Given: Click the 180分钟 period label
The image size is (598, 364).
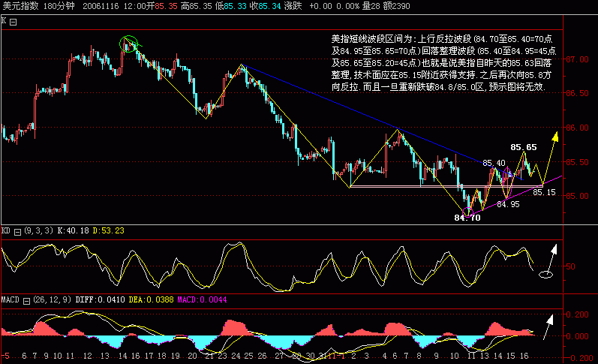Looking at the screenshot, I should [59, 6].
